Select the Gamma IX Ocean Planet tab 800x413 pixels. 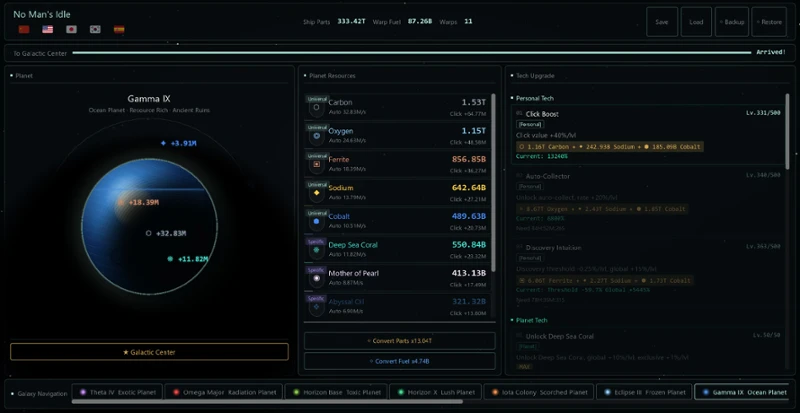pyautogui.click(x=742, y=392)
